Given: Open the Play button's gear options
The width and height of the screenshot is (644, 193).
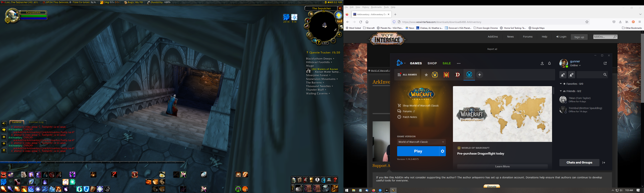Looking at the screenshot, I should 443,151.
